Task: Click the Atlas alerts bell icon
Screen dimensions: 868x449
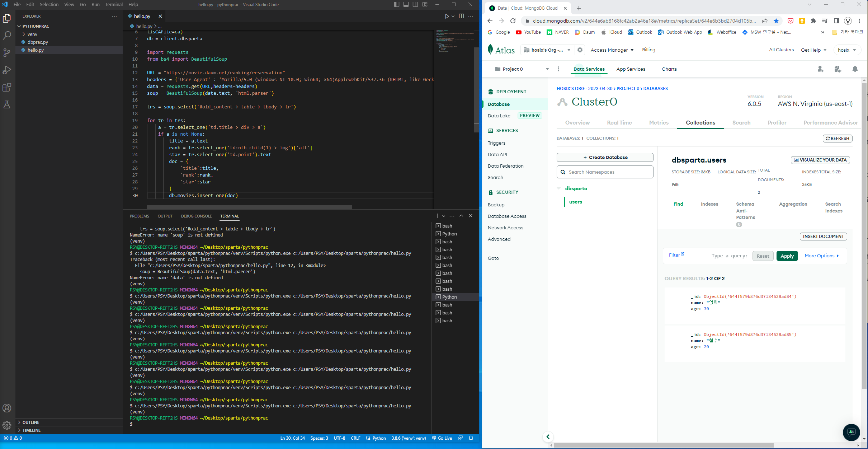Action: tap(855, 69)
